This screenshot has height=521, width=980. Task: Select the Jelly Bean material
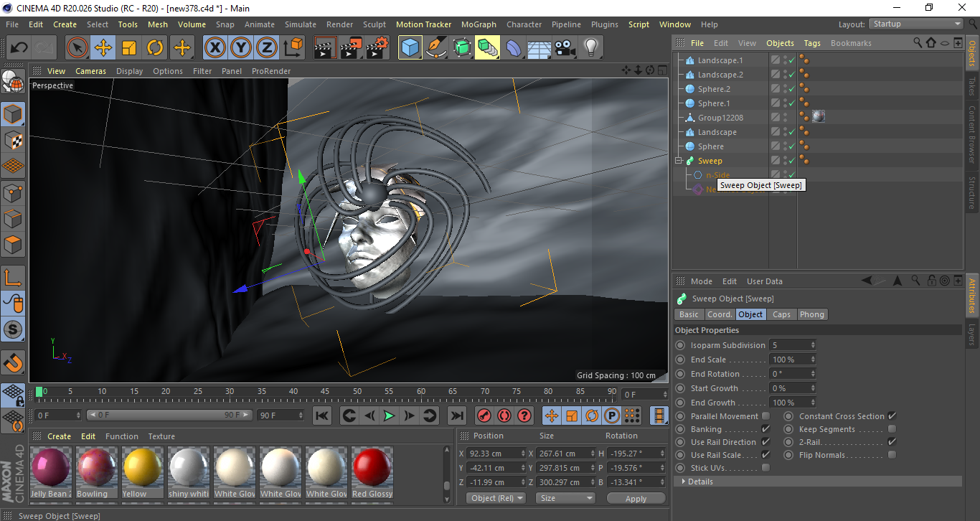[50, 472]
